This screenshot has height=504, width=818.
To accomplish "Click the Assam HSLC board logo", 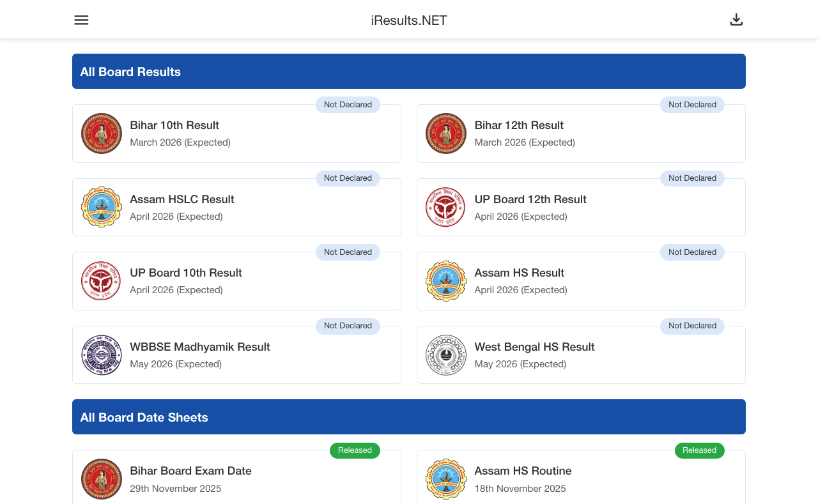I will click(101, 207).
